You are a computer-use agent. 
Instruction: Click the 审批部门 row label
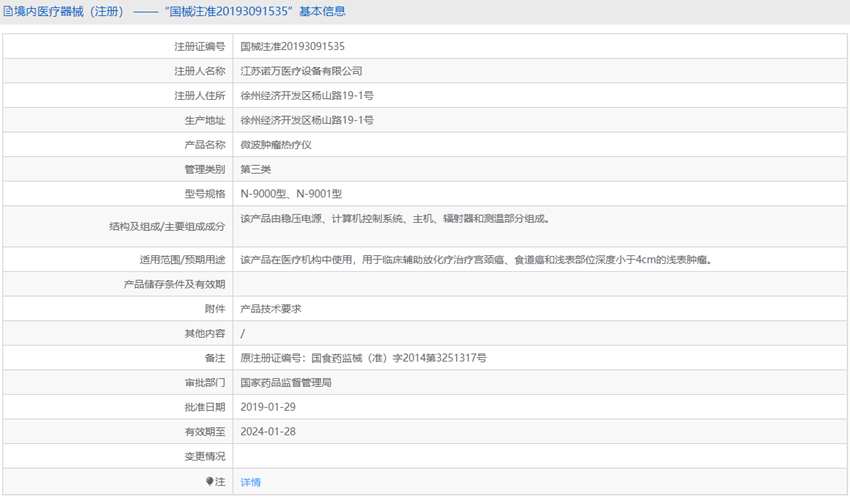[x=205, y=383]
